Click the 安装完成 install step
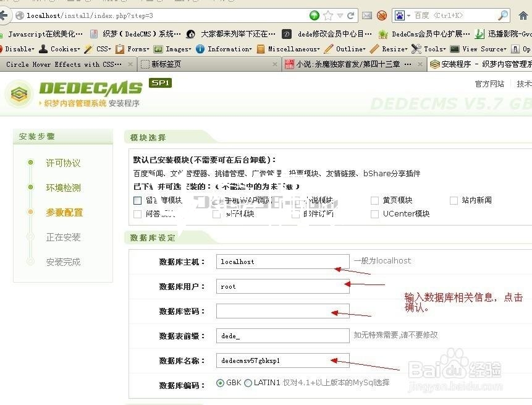 tap(63, 262)
